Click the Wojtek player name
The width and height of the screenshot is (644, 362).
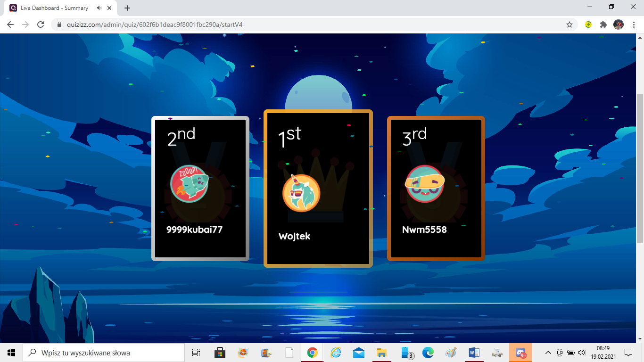coord(295,236)
